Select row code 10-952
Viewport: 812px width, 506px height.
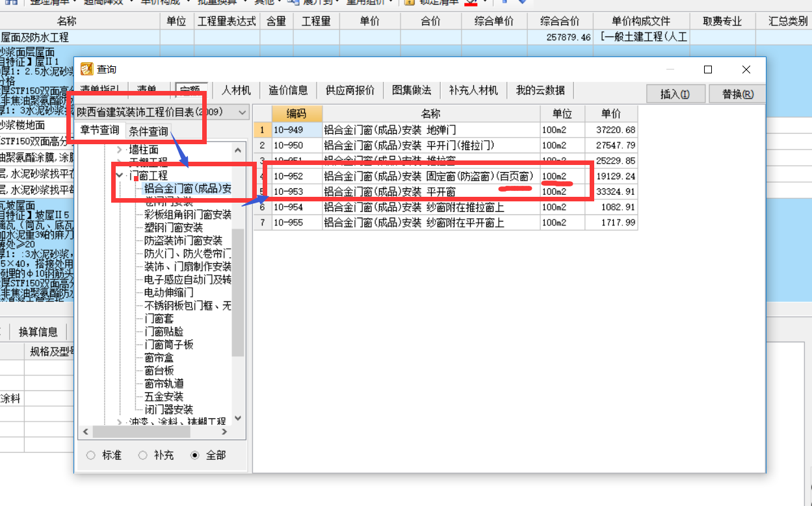296,176
